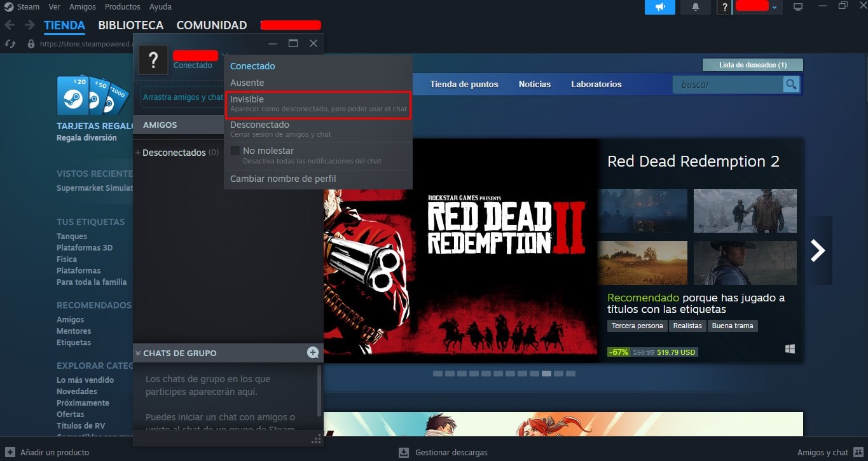Switch to the TIENDA tab
The image size is (868, 461).
[x=64, y=25]
